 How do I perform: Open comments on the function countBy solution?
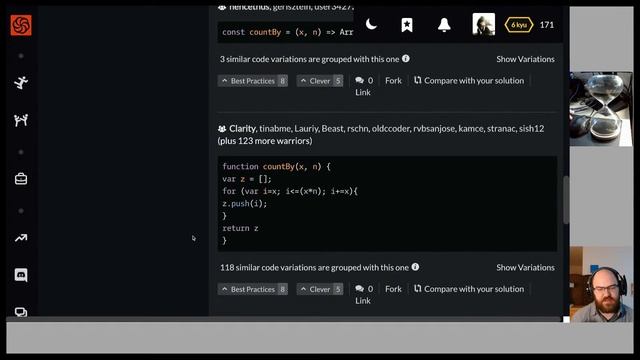(364, 289)
